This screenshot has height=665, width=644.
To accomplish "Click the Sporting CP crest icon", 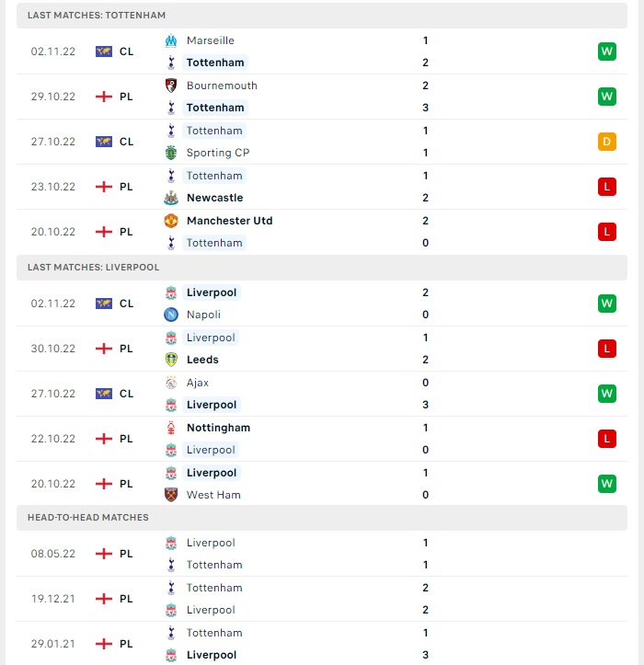I will click(171, 153).
